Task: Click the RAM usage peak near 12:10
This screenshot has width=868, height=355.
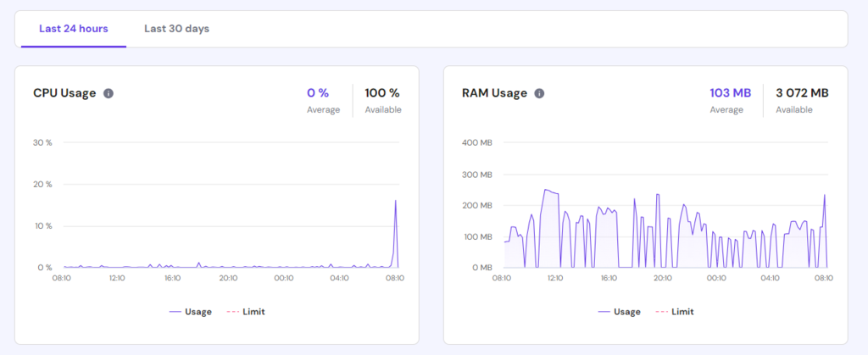Action: click(547, 190)
